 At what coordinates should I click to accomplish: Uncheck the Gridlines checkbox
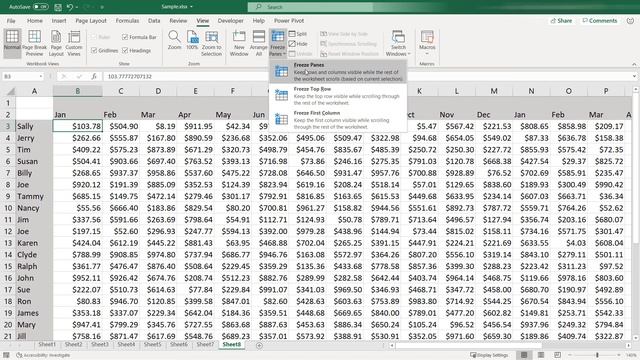click(94, 51)
